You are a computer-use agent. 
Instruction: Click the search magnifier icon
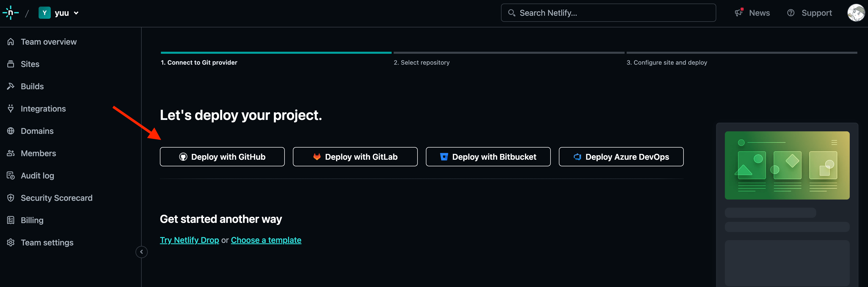(511, 13)
